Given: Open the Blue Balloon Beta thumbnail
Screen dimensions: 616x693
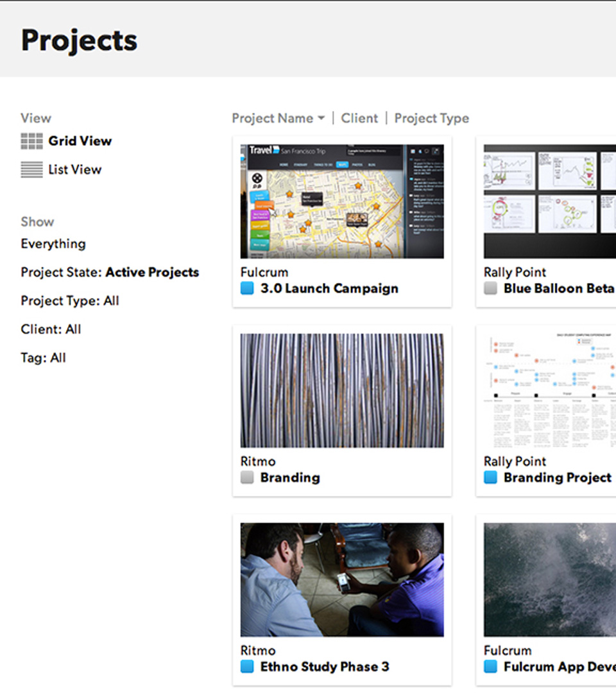Looking at the screenshot, I should click(x=550, y=201).
